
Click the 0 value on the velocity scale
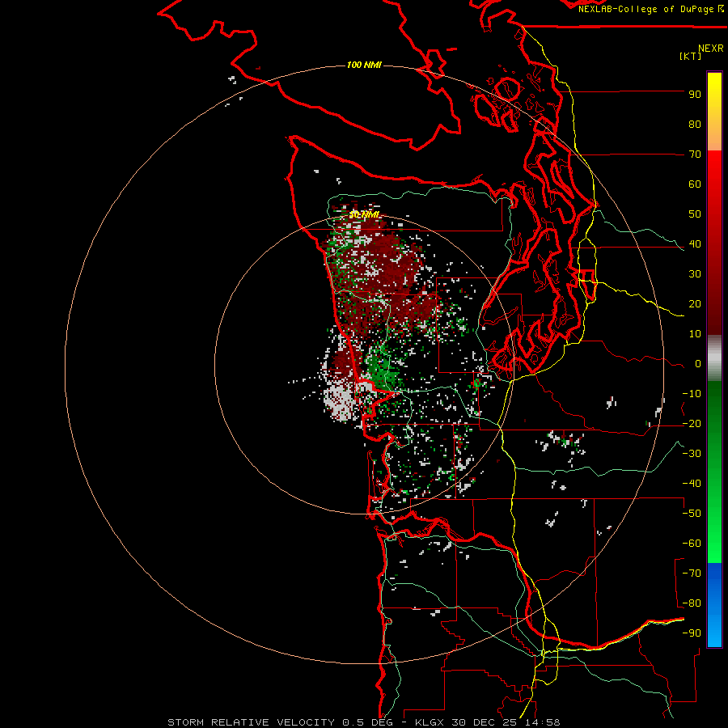click(x=698, y=364)
